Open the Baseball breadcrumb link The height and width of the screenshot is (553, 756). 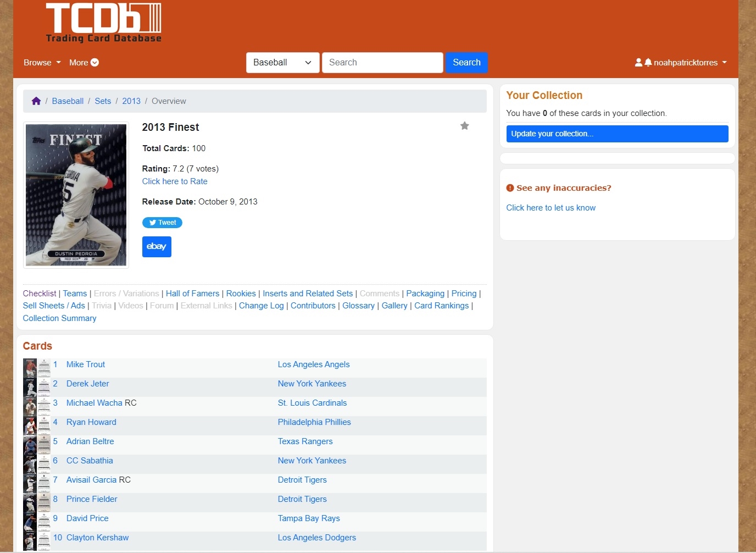[x=68, y=101]
